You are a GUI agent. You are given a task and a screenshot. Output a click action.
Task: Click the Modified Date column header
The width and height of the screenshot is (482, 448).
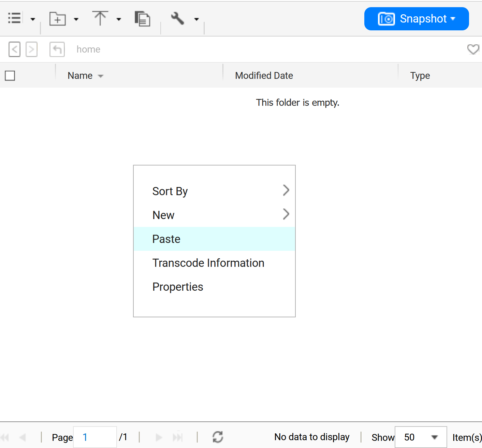(264, 75)
